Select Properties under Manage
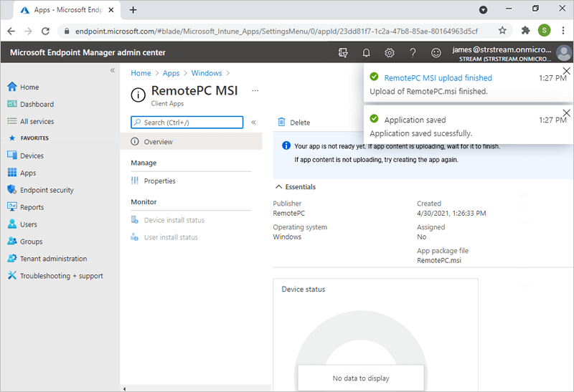The height and width of the screenshot is (392, 574). click(x=159, y=181)
